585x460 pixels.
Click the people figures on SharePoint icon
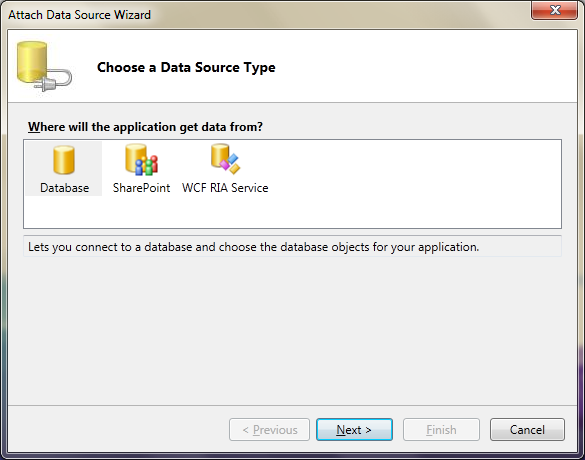pyautogui.click(x=147, y=166)
